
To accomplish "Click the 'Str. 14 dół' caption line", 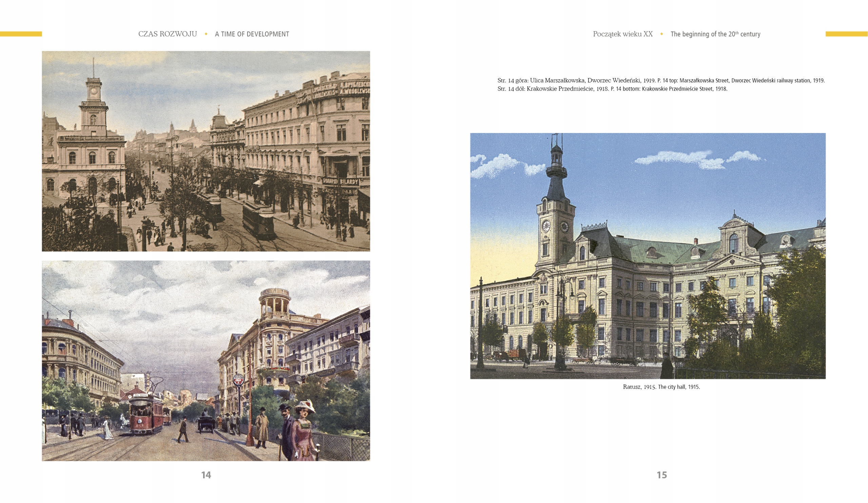I will (x=612, y=89).
